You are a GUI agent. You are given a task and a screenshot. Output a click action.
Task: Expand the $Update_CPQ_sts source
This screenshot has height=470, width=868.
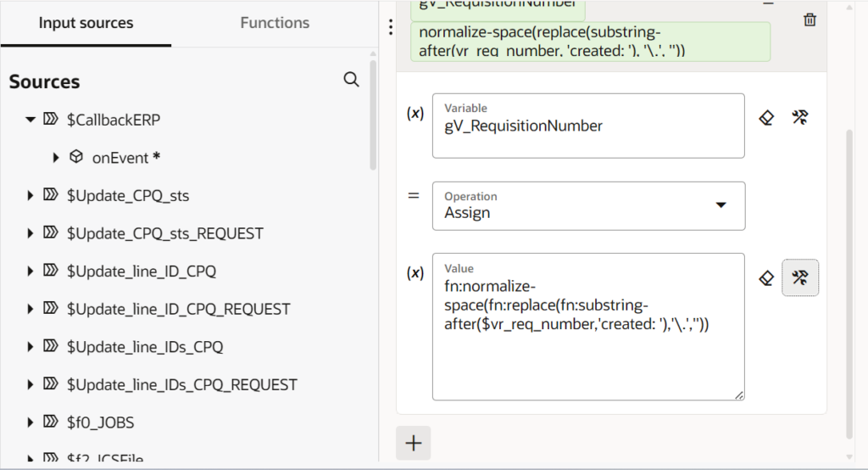[31, 196]
